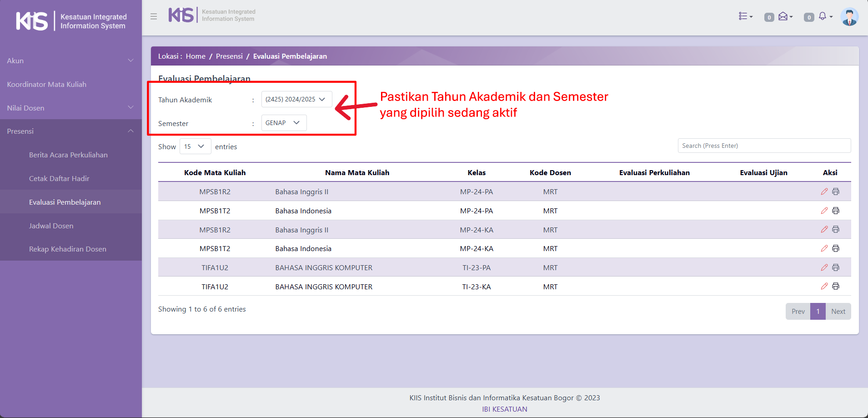Click print icon for TI-23-KA row

click(836, 287)
